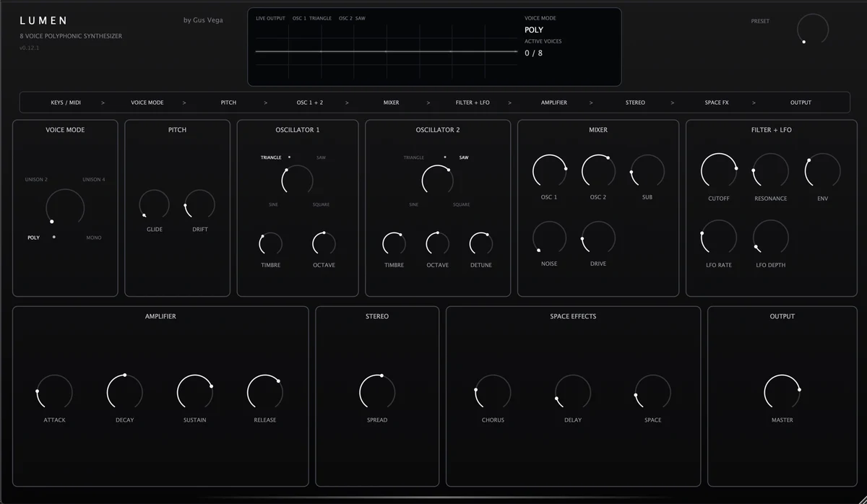867x504 pixels.
Task: Click the mixer SUB knob
Action: point(647,172)
